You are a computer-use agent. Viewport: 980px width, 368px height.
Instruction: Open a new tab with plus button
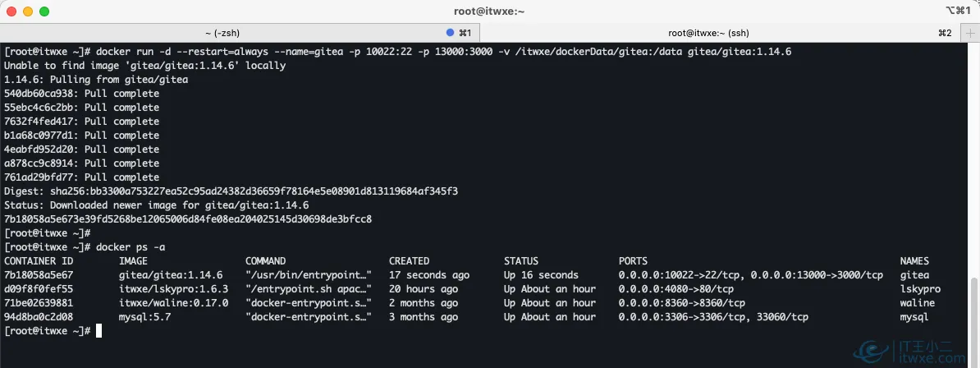coord(969,33)
